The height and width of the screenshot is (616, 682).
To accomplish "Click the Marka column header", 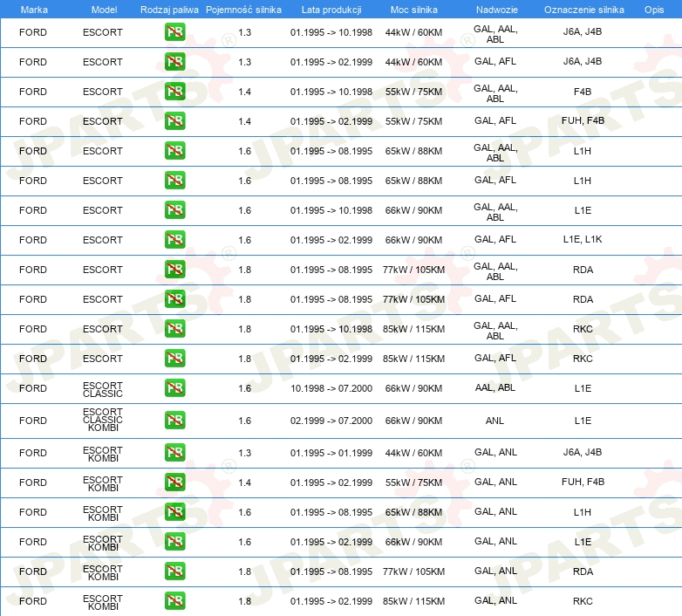I will [34, 10].
